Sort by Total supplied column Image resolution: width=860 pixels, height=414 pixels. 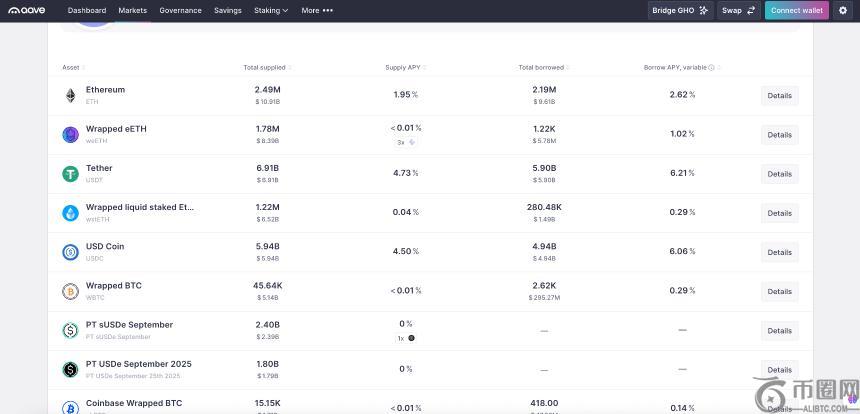tap(265, 68)
